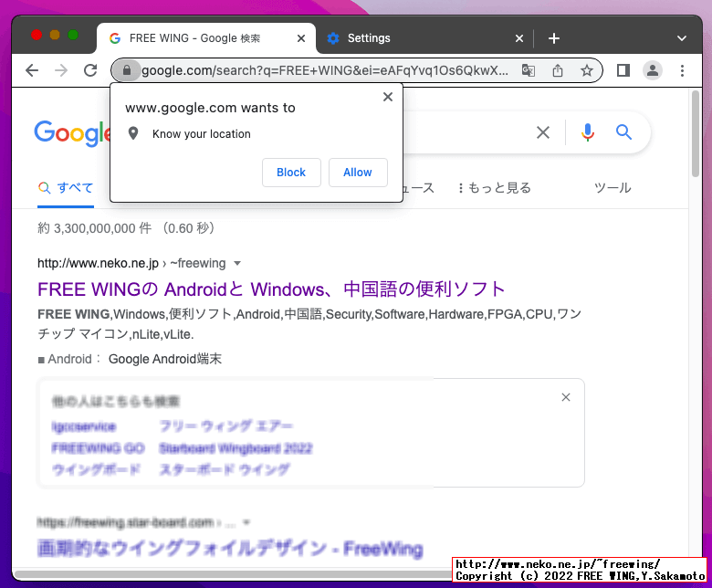Click the Google Android端末 sitelink
Viewport: 712px width, 588px height.
click(x=165, y=359)
